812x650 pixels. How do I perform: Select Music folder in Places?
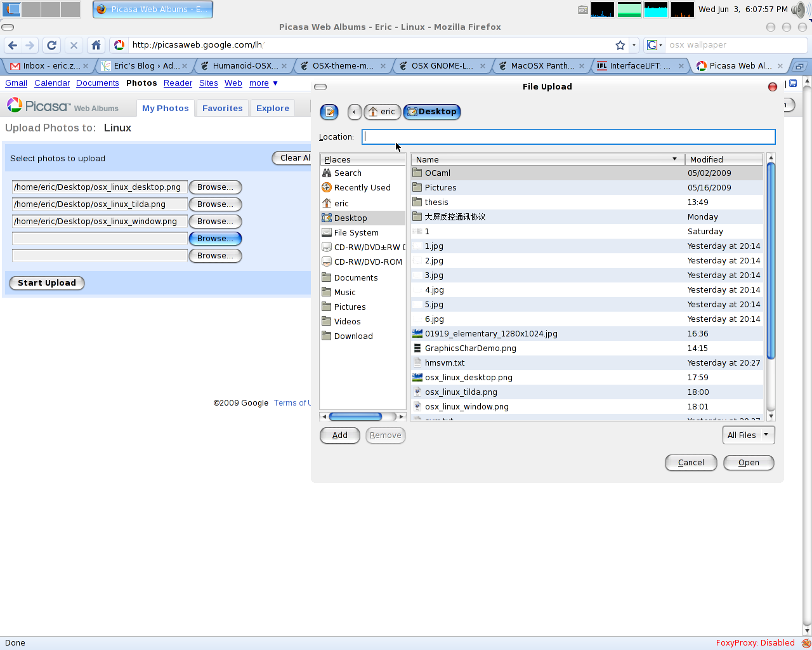(363, 293)
